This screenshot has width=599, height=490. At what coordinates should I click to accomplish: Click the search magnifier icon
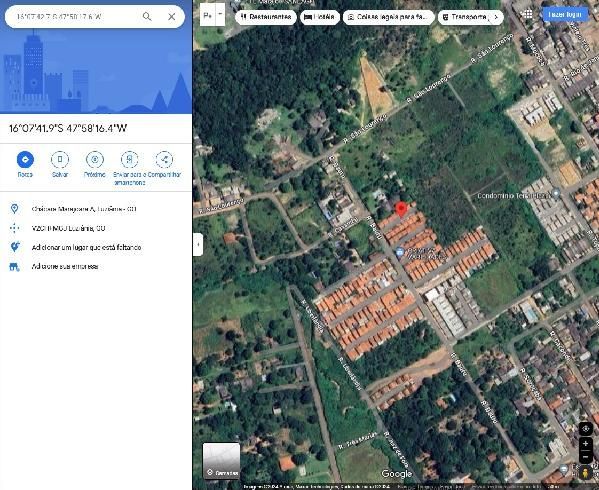[147, 16]
